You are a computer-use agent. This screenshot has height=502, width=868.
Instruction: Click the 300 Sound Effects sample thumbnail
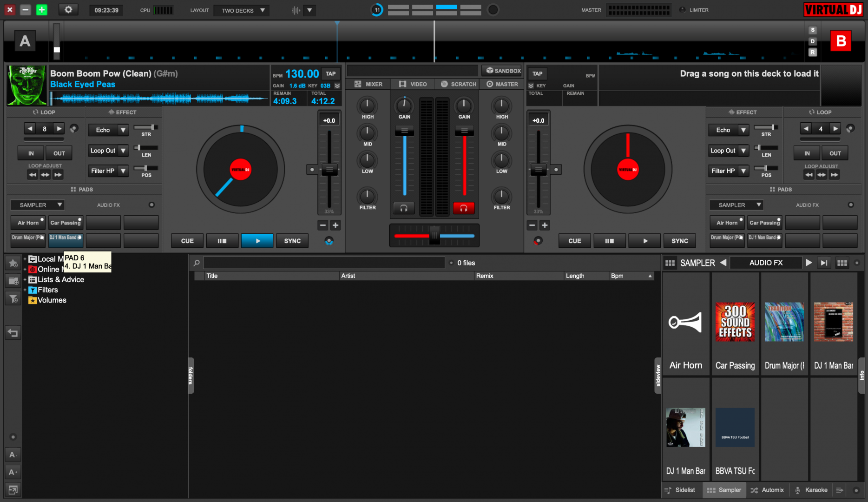(735, 322)
